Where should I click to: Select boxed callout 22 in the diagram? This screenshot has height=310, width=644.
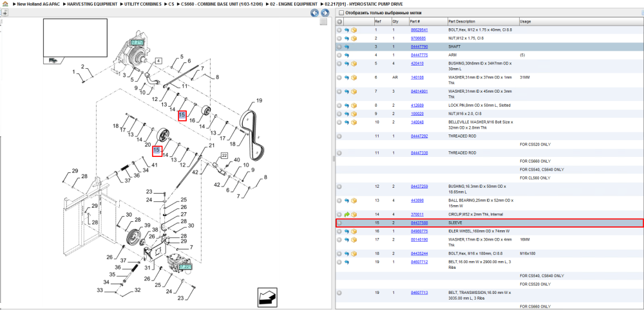click(x=224, y=156)
